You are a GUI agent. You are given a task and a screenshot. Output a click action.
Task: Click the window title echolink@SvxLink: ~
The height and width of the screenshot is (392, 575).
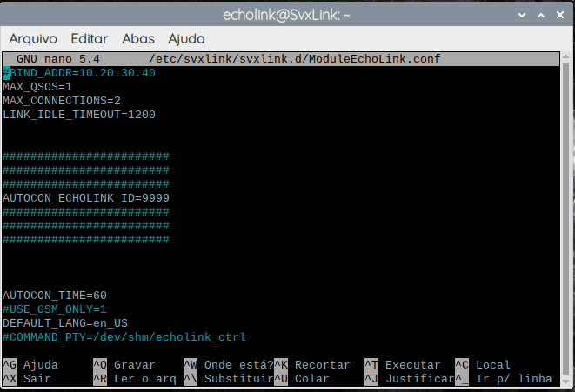[x=286, y=16]
